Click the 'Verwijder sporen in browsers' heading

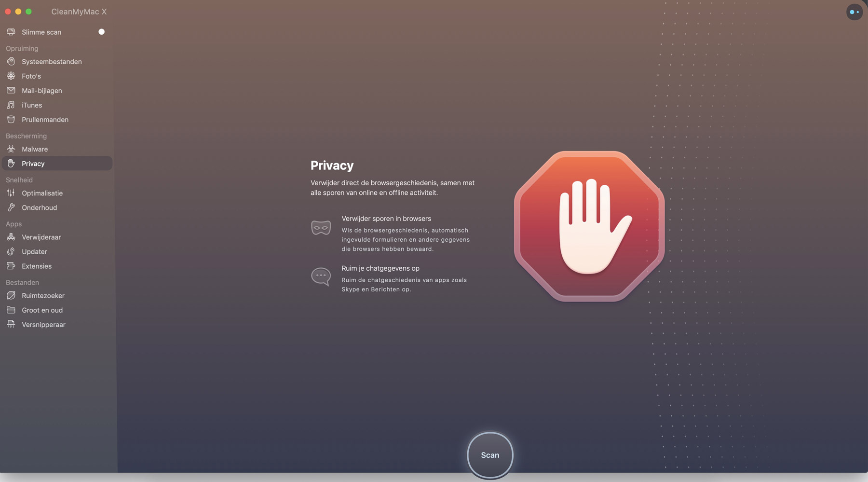point(386,219)
